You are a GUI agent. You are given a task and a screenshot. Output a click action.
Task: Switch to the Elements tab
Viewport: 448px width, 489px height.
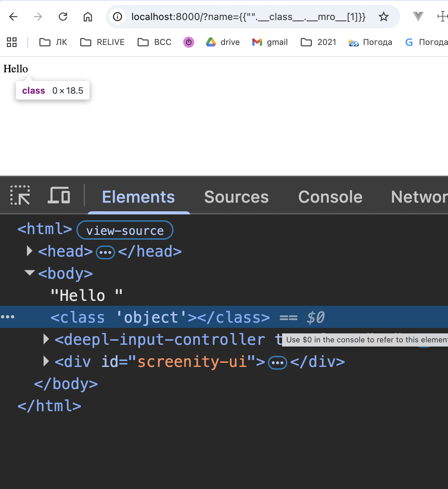coord(139,197)
